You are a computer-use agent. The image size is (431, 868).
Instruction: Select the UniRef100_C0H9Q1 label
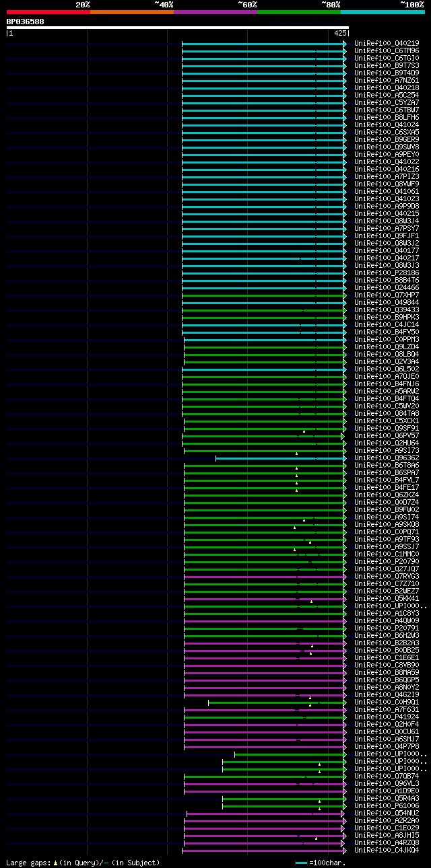point(387,702)
